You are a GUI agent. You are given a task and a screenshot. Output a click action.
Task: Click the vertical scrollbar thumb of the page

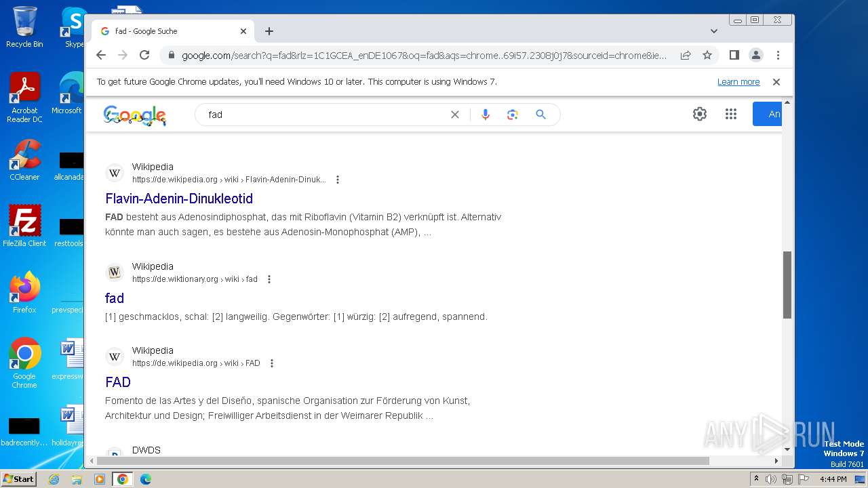787,285
